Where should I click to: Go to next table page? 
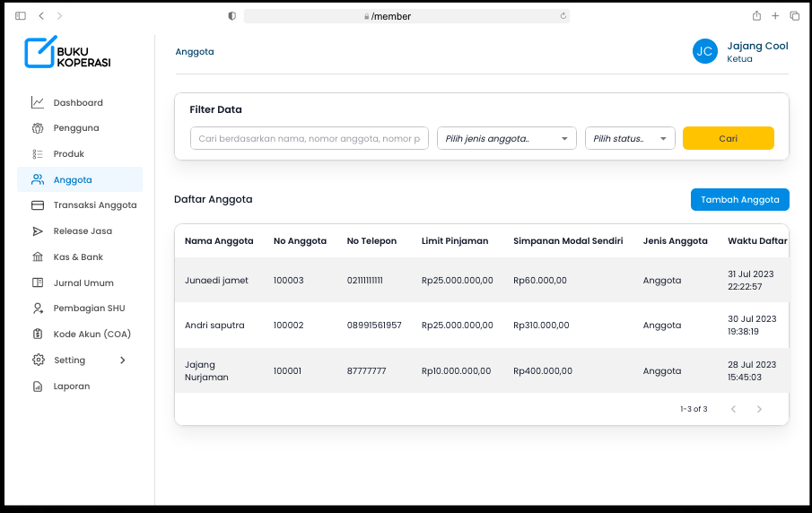coord(759,410)
